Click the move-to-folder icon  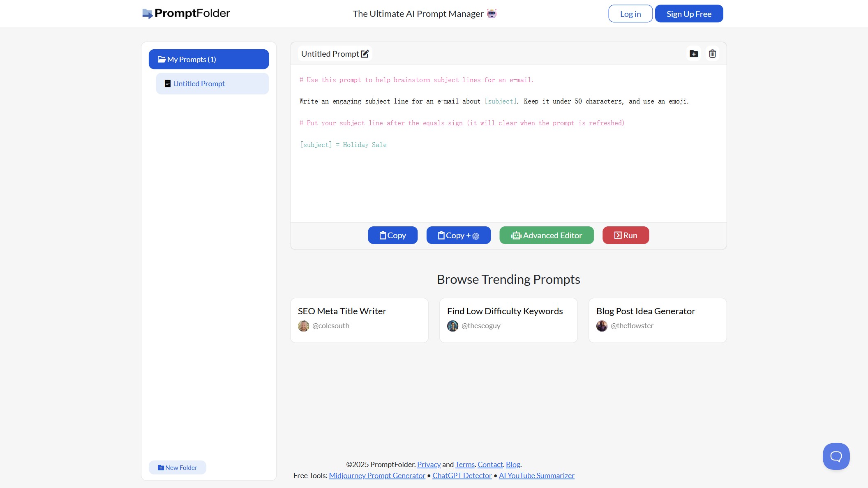(694, 54)
